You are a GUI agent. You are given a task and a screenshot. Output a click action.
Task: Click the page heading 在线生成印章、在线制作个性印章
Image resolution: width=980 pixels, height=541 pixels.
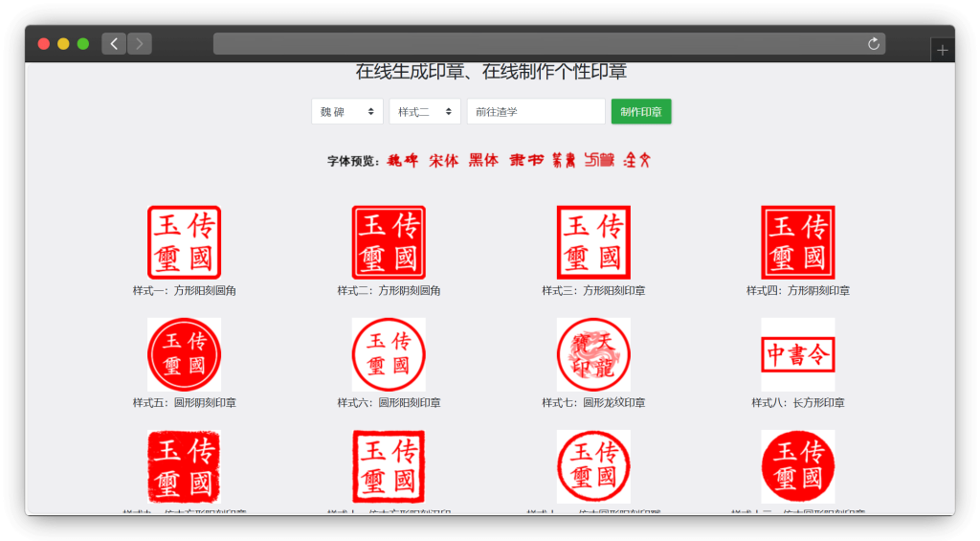491,71
